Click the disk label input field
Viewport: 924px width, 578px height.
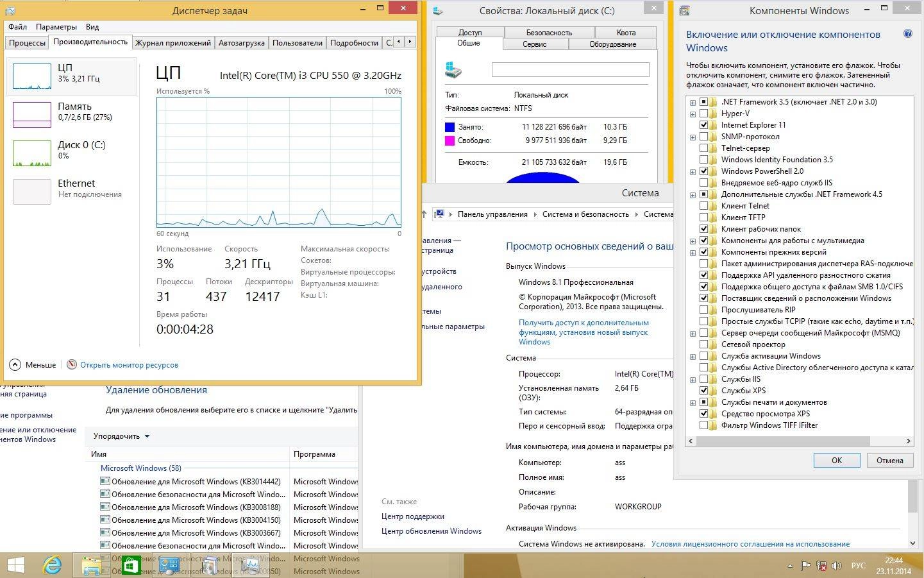click(570, 69)
